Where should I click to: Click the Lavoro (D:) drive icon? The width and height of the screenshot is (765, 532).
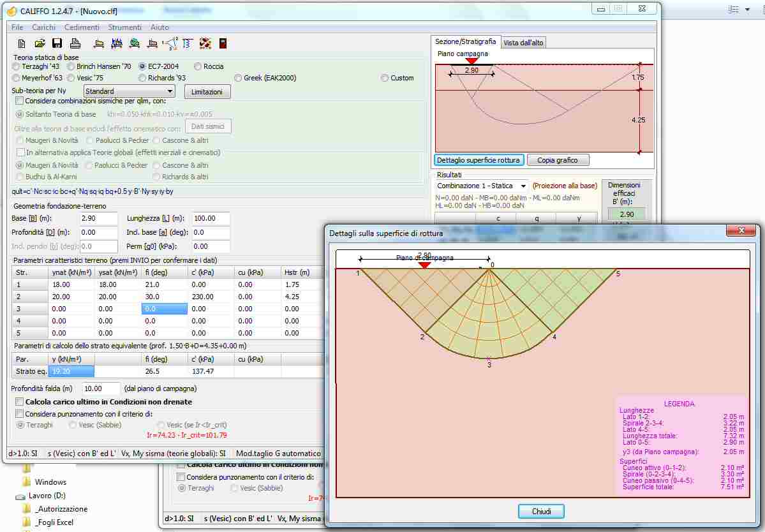[20, 496]
